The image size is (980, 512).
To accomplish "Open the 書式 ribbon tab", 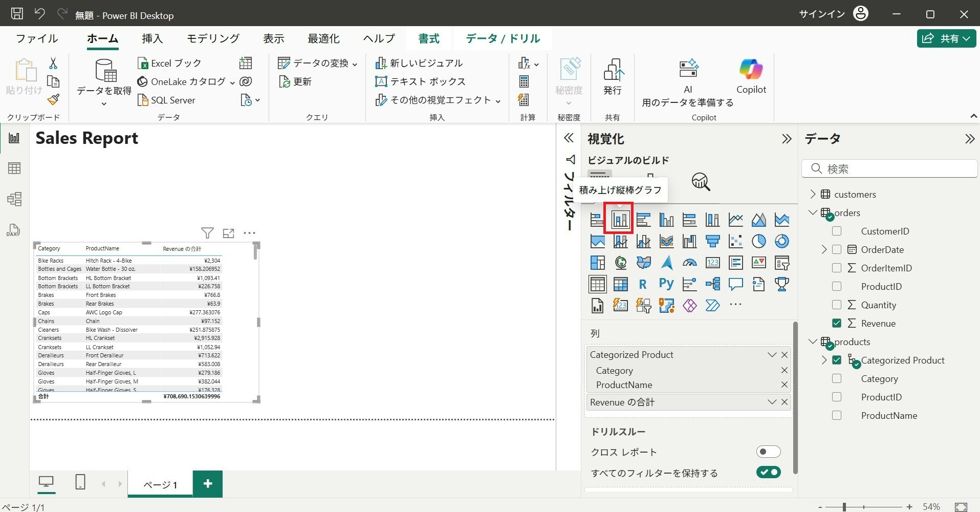I will tap(428, 39).
